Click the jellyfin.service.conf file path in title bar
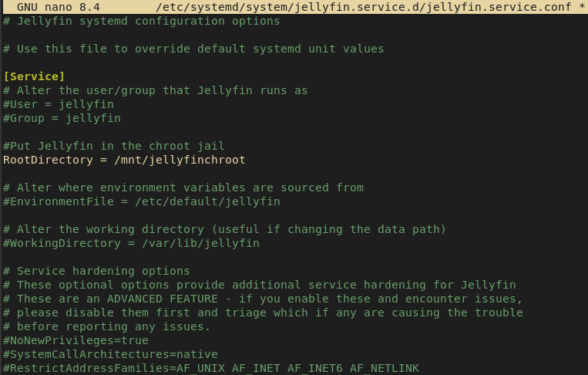Image resolution: width=588 pixels, height=375 pixels. click(363, 7)
